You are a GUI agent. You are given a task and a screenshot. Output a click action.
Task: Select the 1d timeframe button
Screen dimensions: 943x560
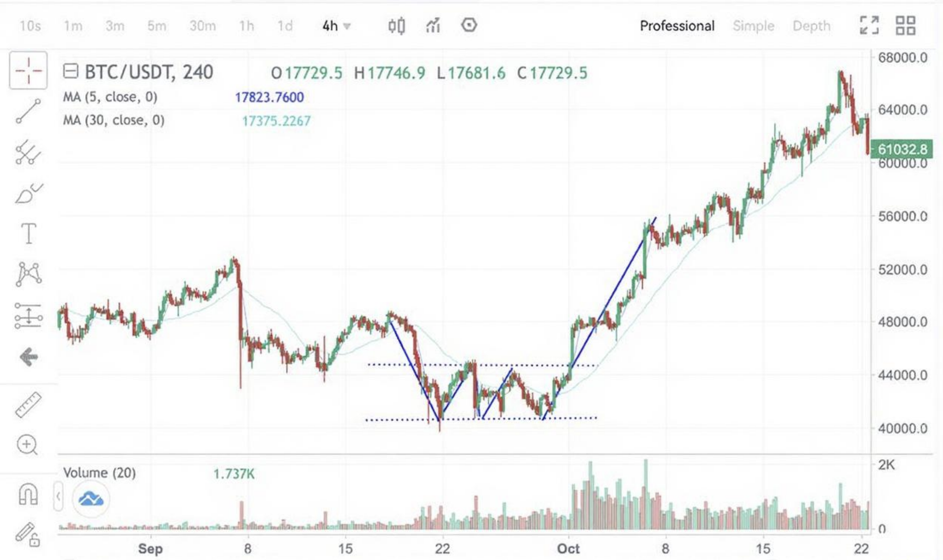(x=285, y=26)
